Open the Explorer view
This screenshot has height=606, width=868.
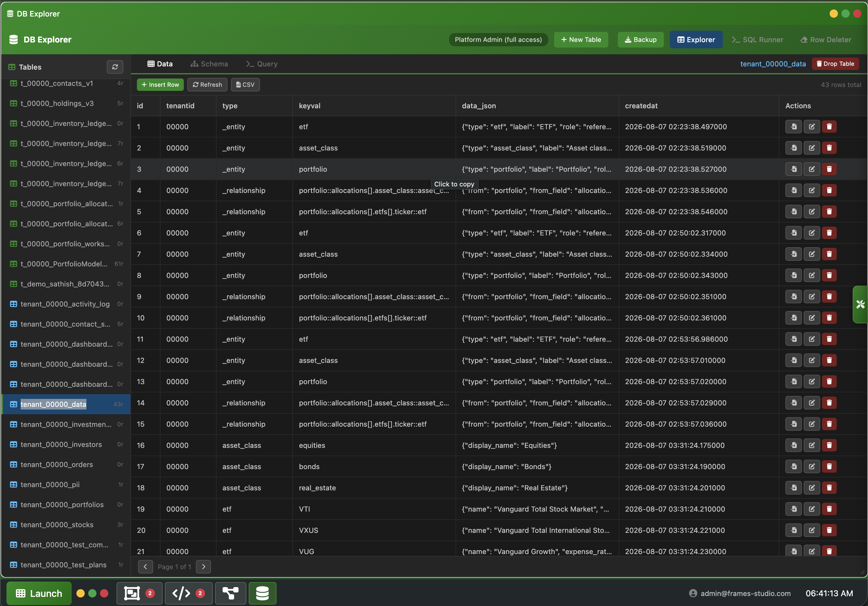[696, 40]
